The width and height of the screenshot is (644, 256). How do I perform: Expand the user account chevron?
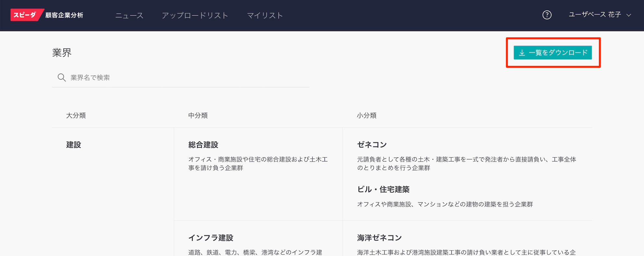coord(629,15)
